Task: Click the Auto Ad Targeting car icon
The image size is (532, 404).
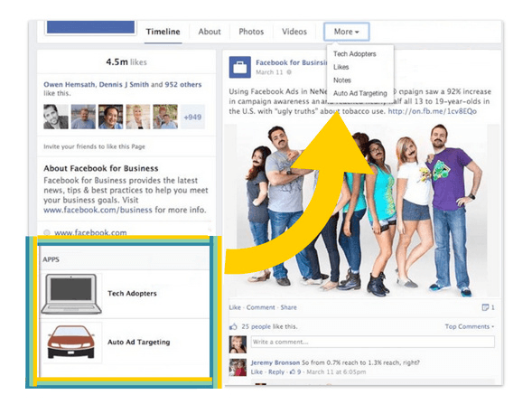Action: pos(71,343)
